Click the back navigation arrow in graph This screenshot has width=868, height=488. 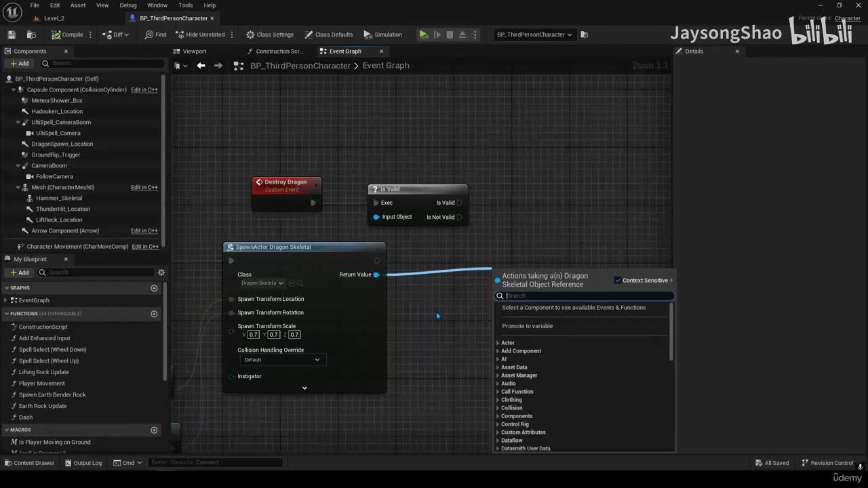[201, 66]
